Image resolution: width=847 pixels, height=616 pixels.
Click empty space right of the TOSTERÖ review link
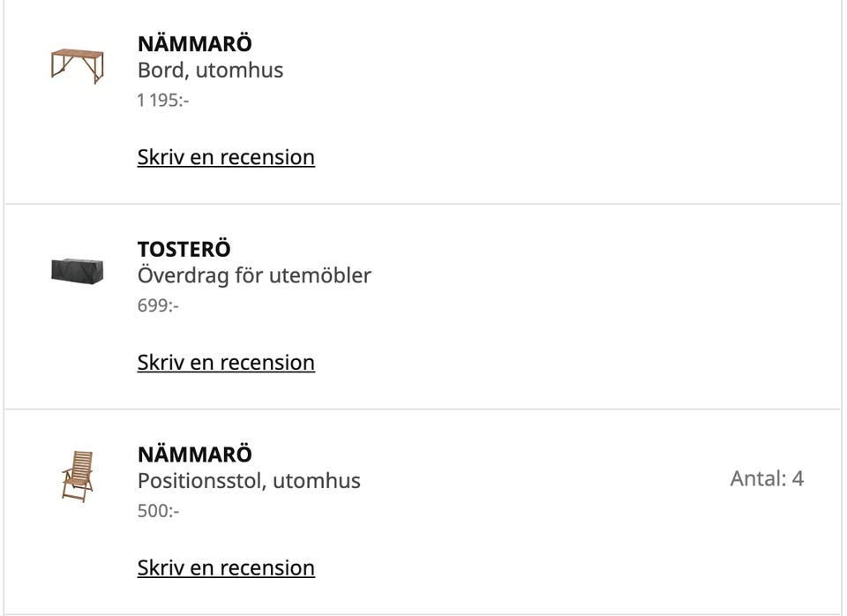pyautogui.click(x=573, y=363)
